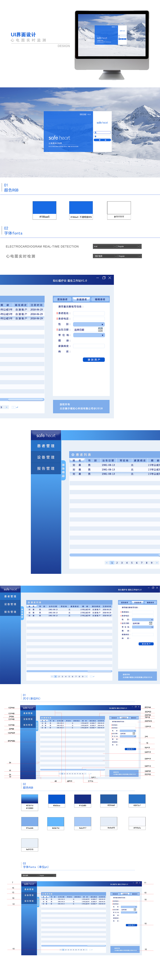Image resolution: width=160 pixels, height=980 pixels.
Task: Click the calendar icon beside 选择日期 in enlarged form panel
Action: point(100,329)
